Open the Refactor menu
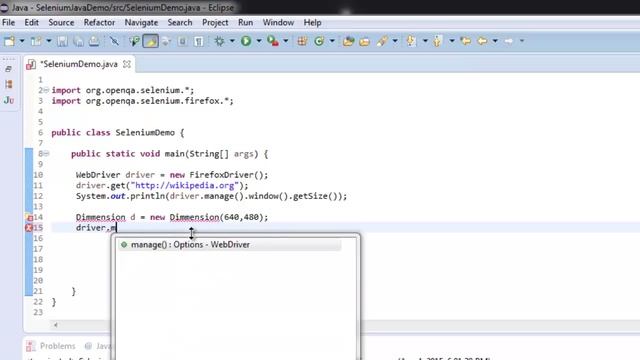 [99, 22]
